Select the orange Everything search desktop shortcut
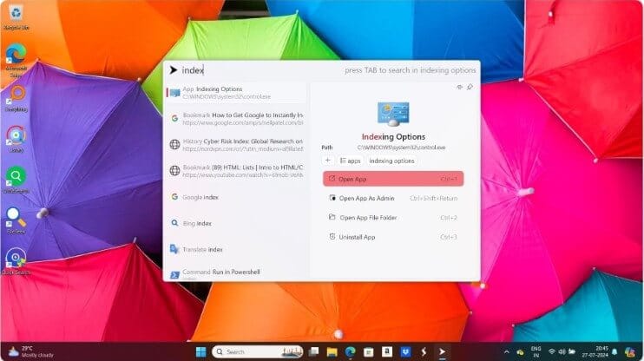 16,99
